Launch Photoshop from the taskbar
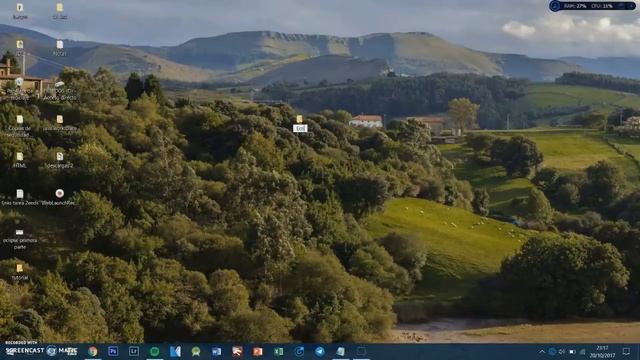640x360 pixels. [x=113, y=351]
